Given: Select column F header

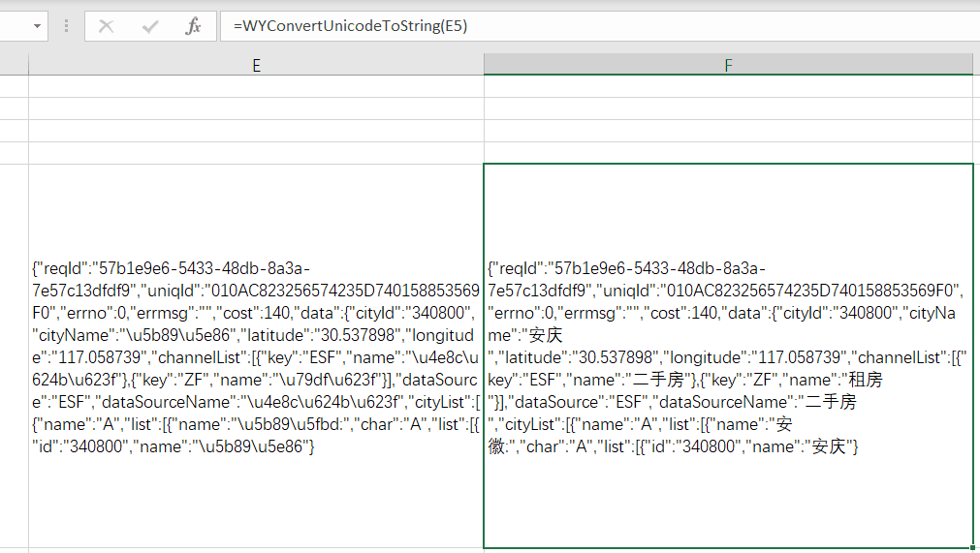Looking at the screenshot, I should click(728, 65).
